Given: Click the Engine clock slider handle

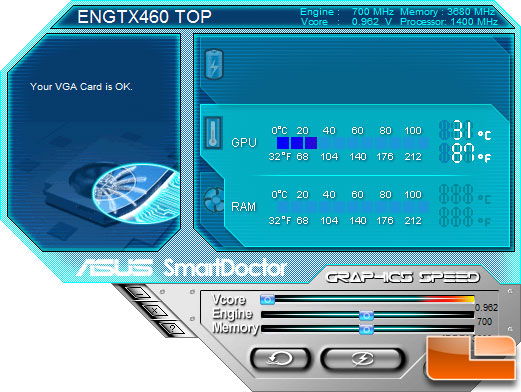Looking at the screenshot, I should (366, 315).
